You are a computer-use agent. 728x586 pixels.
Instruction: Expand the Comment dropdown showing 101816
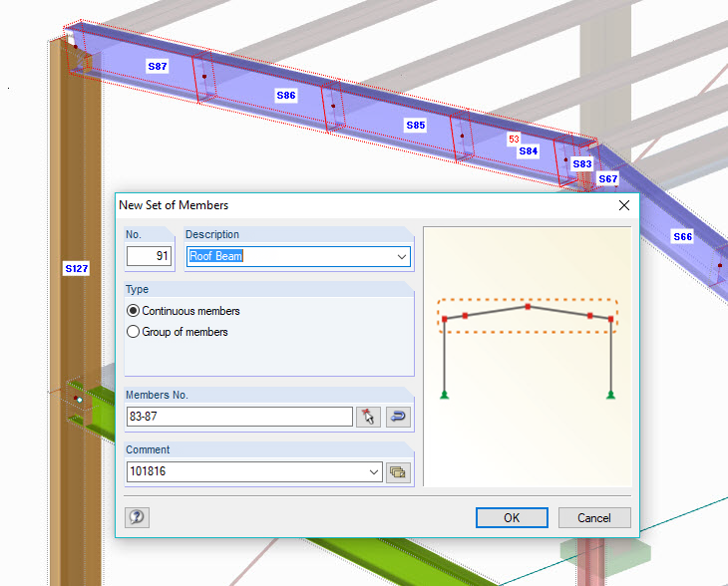[x=374, y=472]
